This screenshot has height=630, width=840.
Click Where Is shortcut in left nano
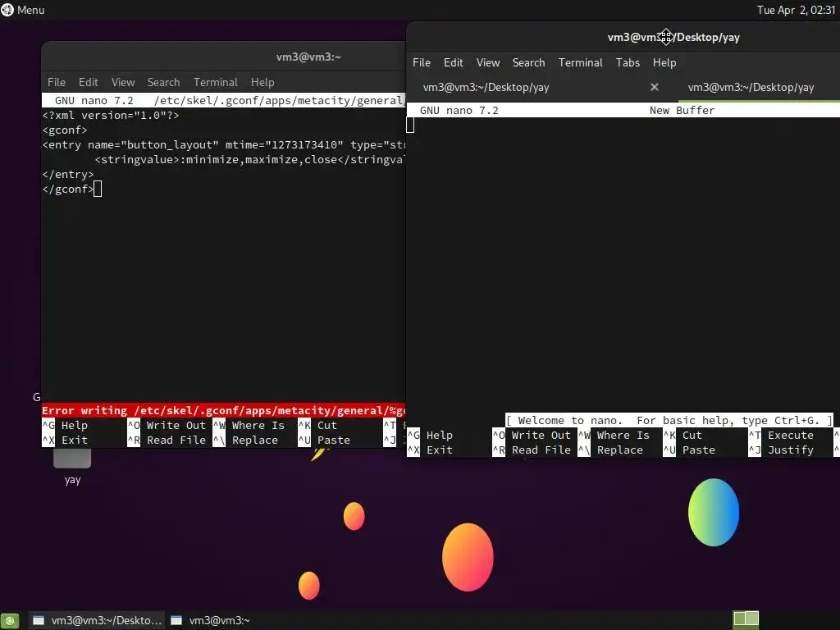point(249,426)
